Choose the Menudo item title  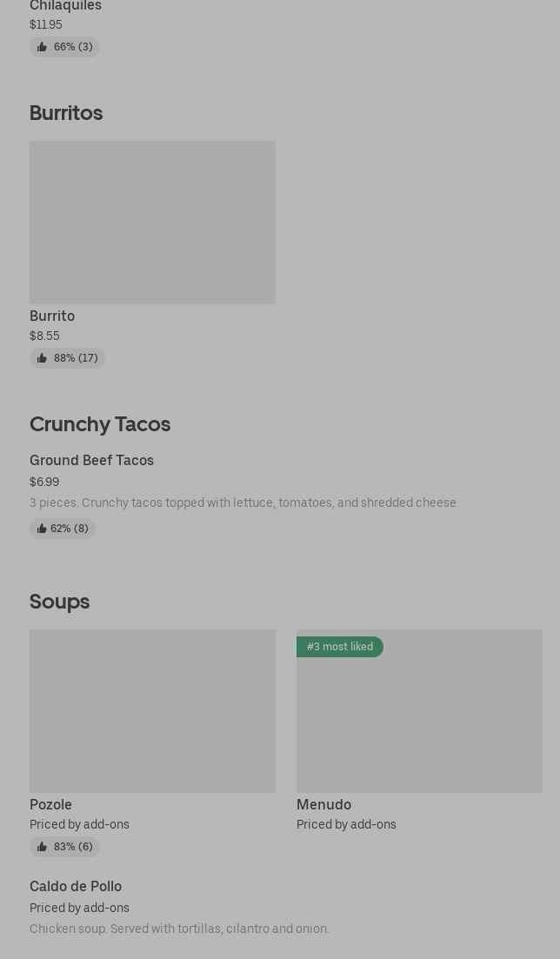coord(323,805)
